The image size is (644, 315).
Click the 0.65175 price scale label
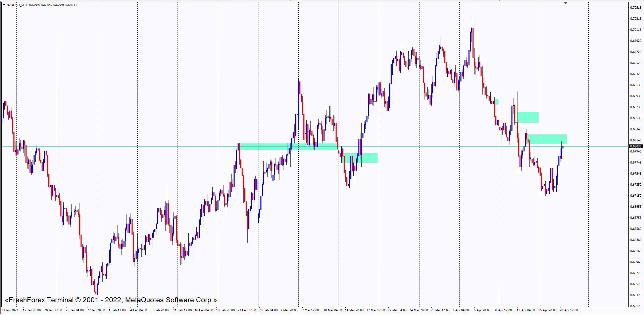tap(635, 306)
